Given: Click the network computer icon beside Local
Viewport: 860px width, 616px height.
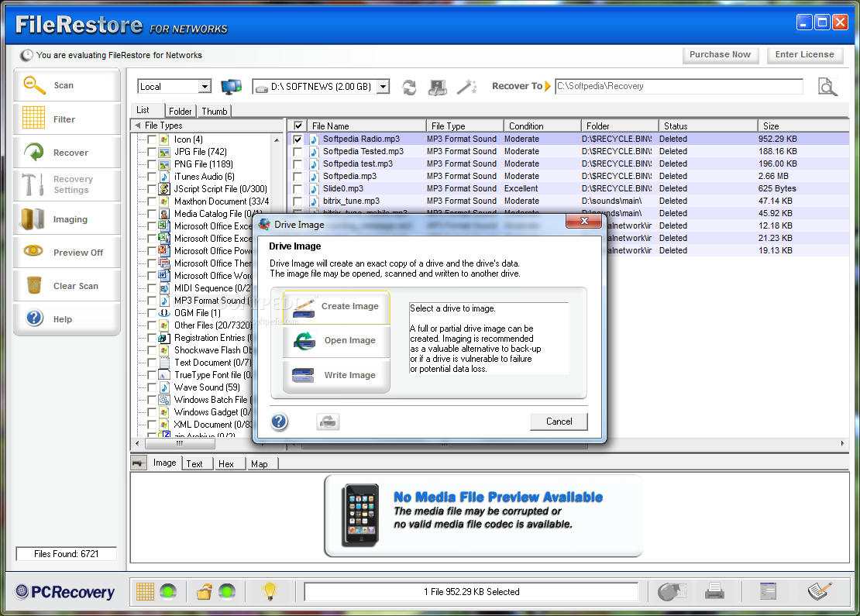Looking at the screenshot, I should pyautogui.click(x=231, y=87).
